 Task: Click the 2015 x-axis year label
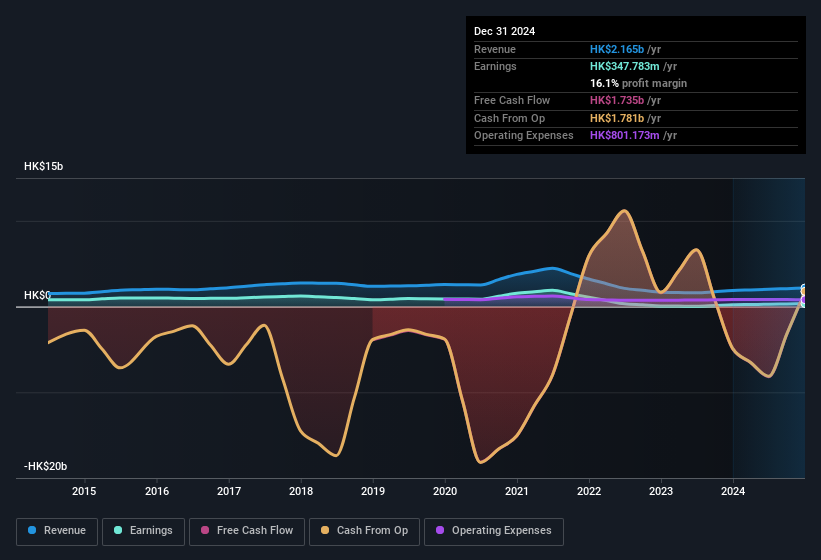tap(84, 491)
